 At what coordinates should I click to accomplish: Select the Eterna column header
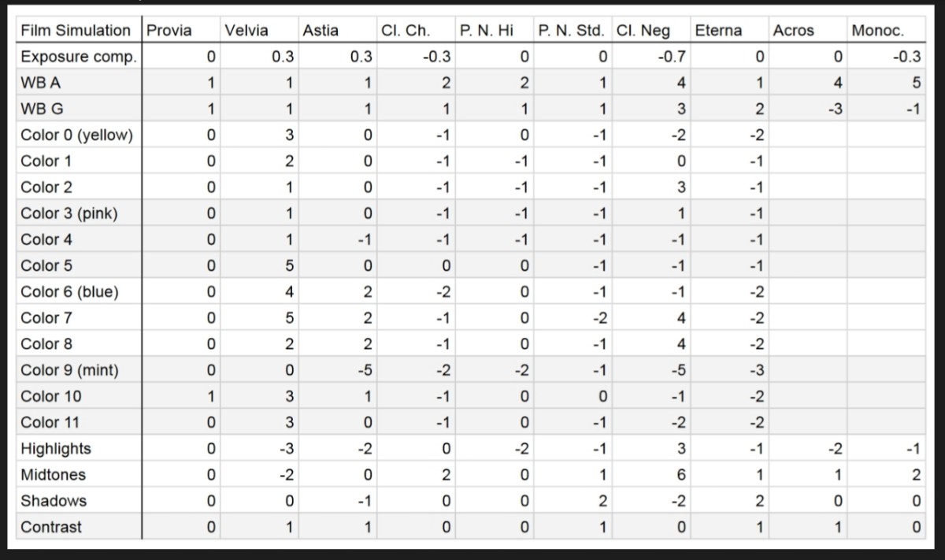click(718, 31)
